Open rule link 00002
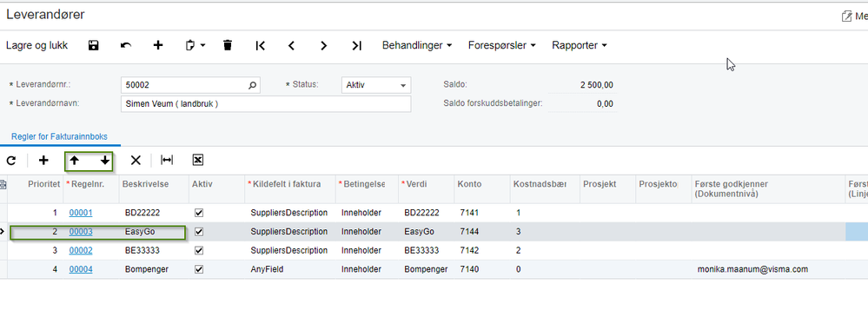 pyautogui.click(x=81, y=250)
